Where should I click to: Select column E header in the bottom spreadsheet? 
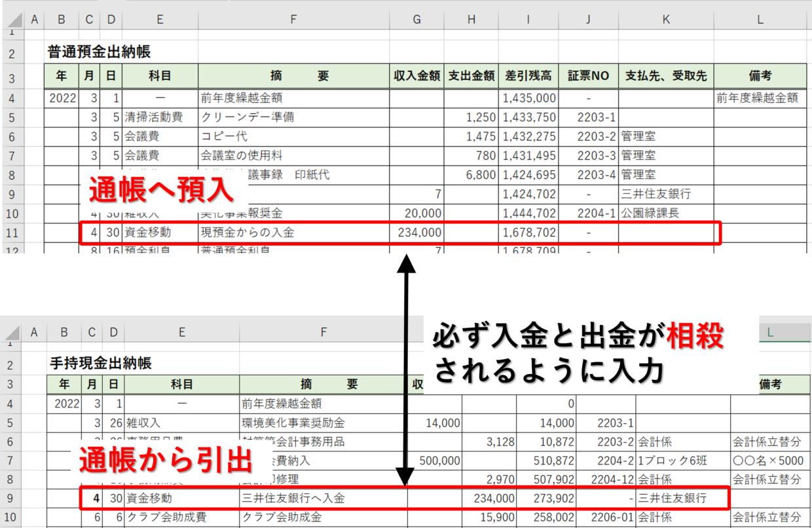(181, 333)
